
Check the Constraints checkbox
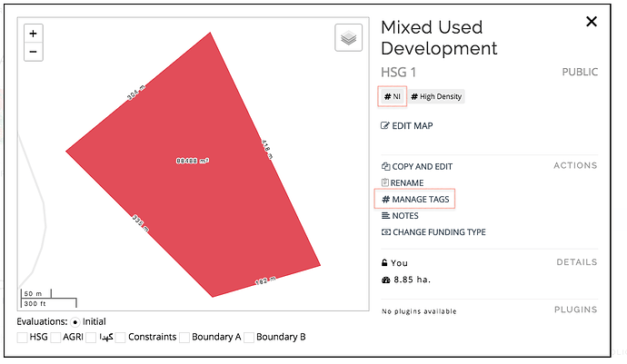point(120,338)
